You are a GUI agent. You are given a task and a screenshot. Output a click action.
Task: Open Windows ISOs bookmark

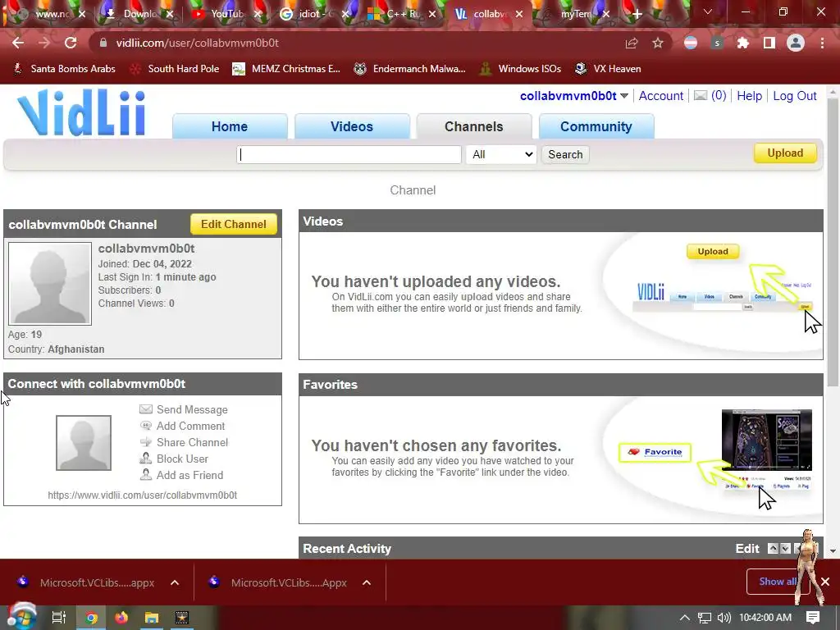tap(520, 69)
